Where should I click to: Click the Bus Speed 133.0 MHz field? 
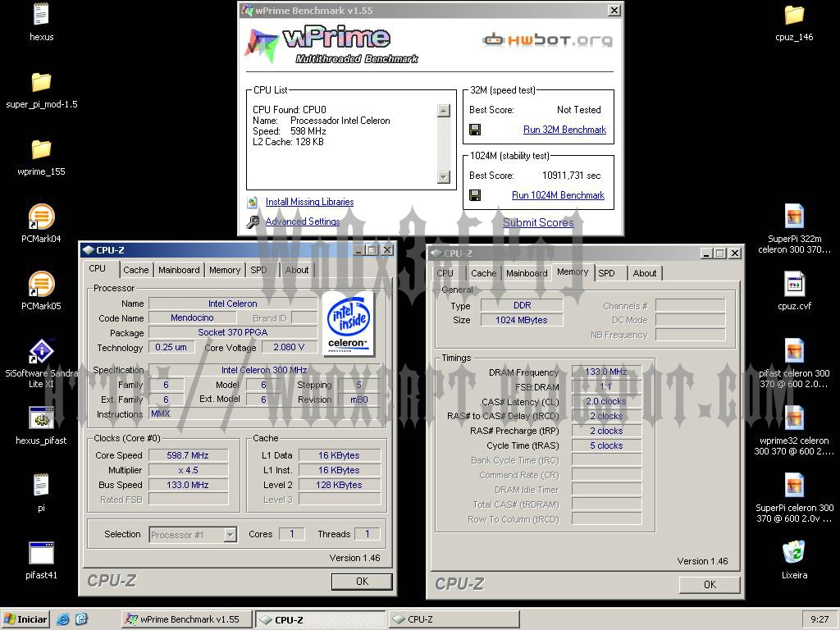pyautogui.click(x=188, y=485)
